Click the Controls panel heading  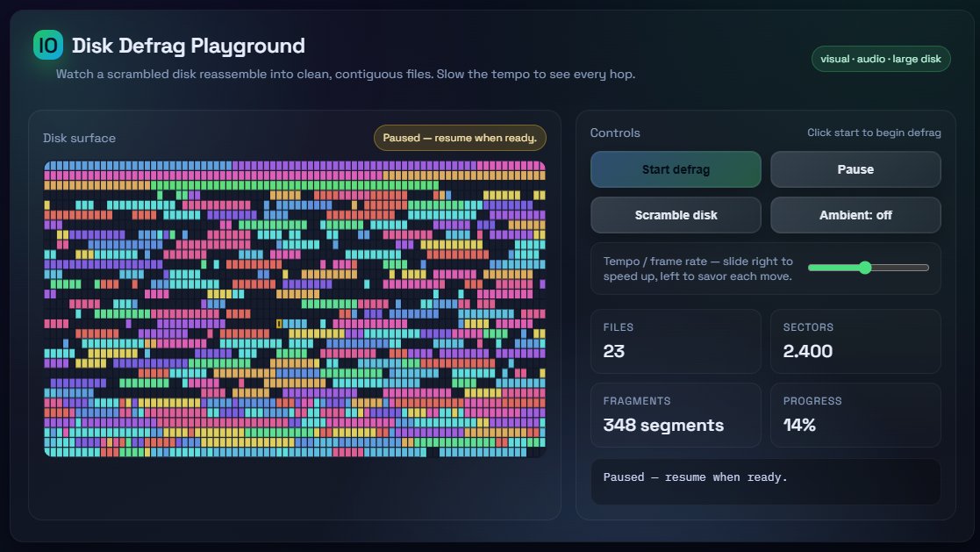click(615, 133)
